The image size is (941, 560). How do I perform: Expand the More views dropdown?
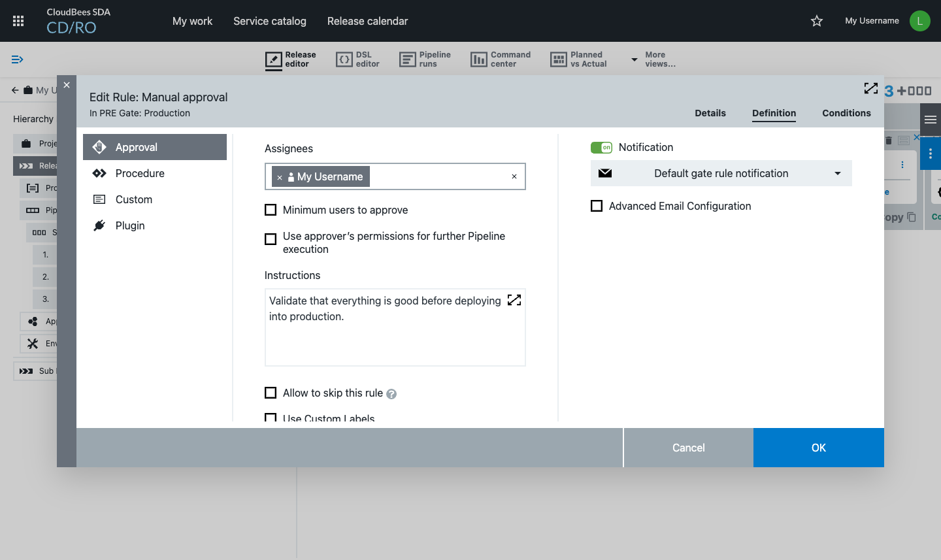(653, 59)
